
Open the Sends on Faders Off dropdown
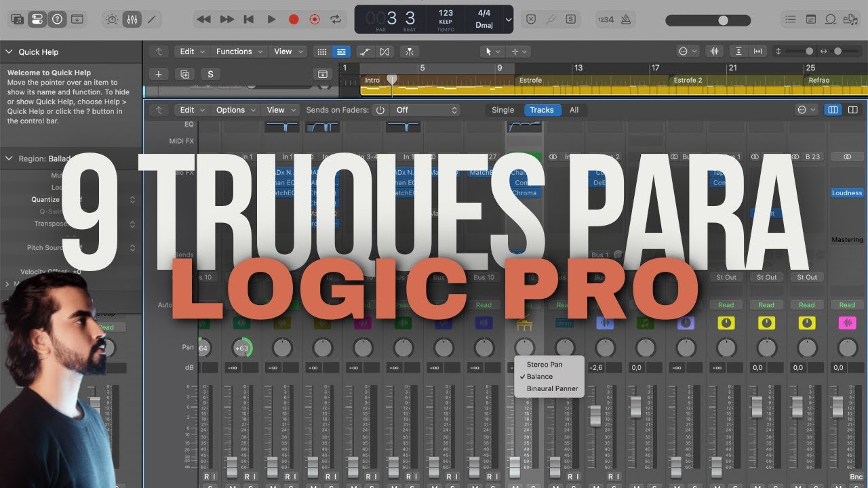(x=425, y=110)
